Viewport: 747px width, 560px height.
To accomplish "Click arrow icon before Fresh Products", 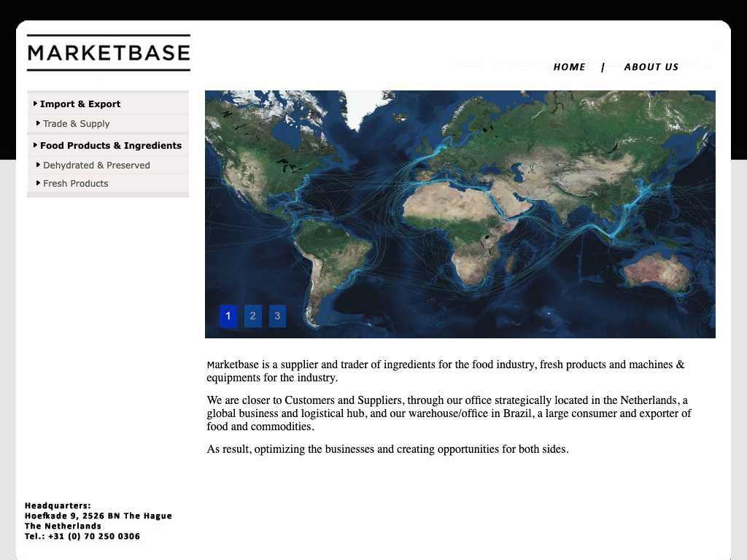I will (39, 183).
